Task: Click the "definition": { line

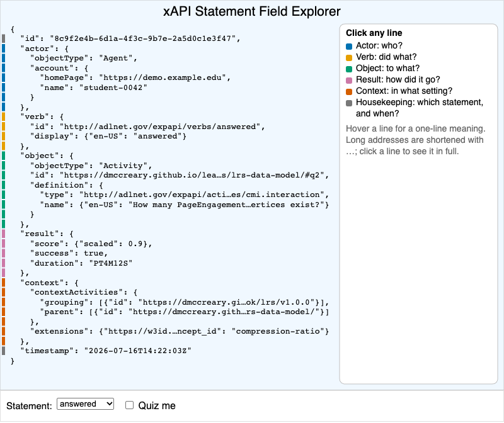Action: 67,185
